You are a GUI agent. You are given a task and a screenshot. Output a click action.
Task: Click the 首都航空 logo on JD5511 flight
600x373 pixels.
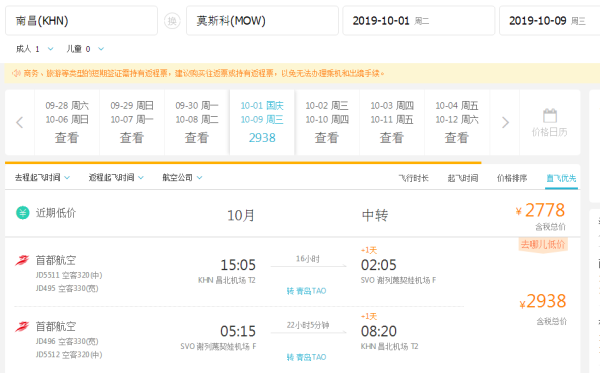pyautogui.click(x=22, y=260)
